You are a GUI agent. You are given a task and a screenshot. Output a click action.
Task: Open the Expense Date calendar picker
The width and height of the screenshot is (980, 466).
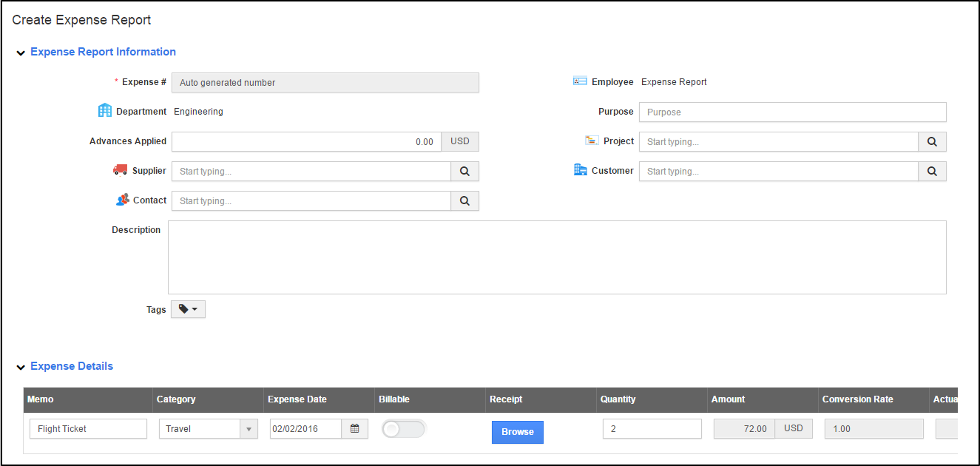tap(354, 429)
